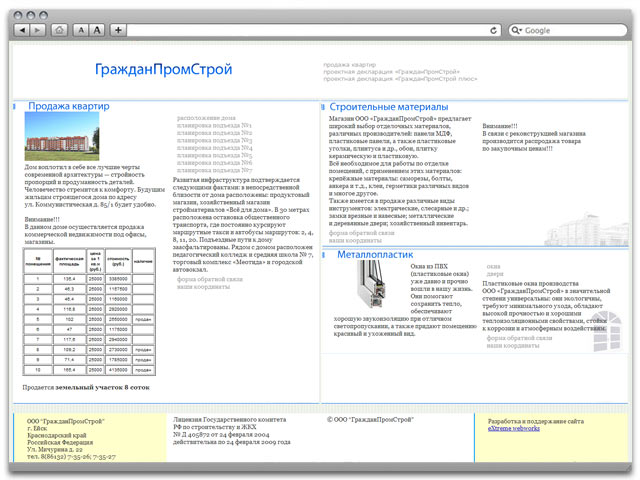Open наши координаты in Металлопластик
This screenshot has width=640, height=480.
pos(513,346)
